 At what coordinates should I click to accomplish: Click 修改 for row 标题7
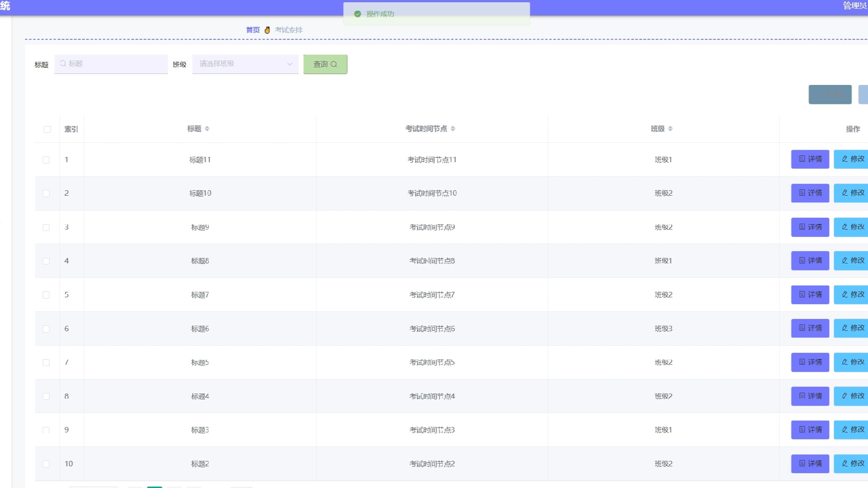[851, 295]
